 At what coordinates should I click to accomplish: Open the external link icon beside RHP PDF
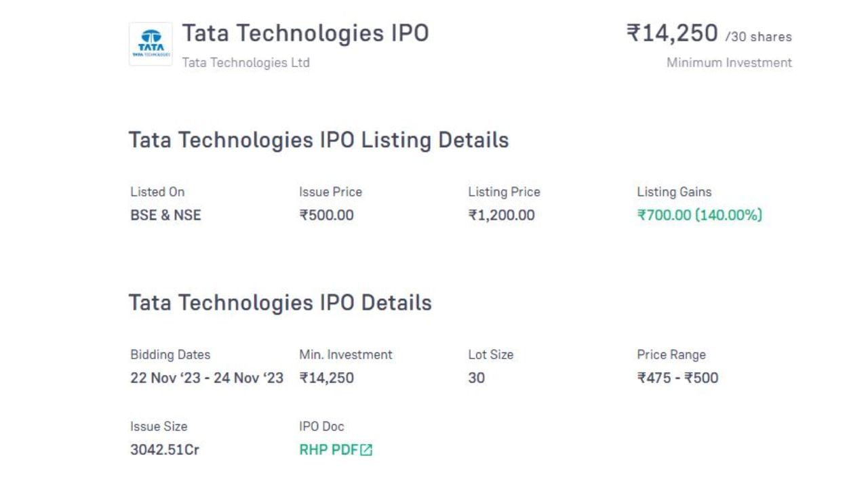(367, 450)
